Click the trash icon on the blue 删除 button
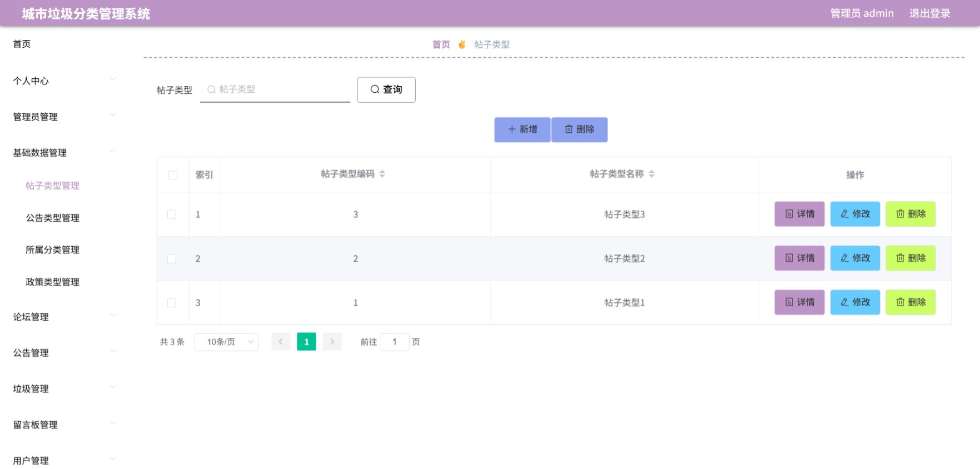The width and height of the screenshot is (980, 469). coord(569,129)
